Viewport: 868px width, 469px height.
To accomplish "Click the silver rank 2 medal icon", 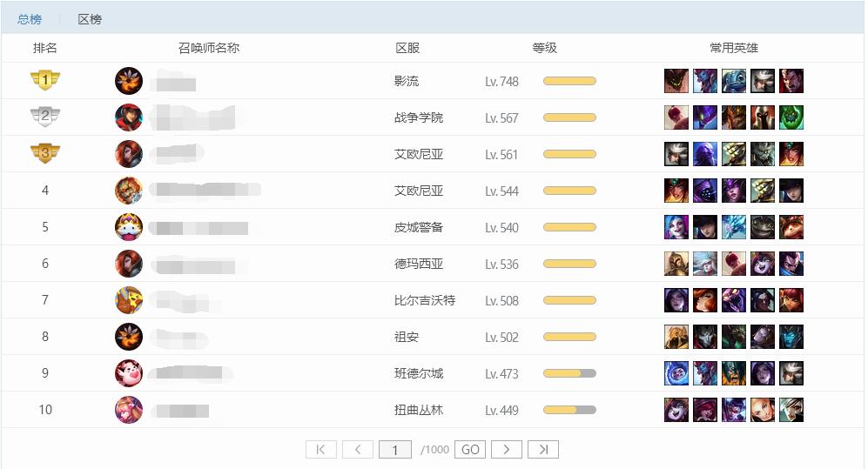I will click(45, 117).
